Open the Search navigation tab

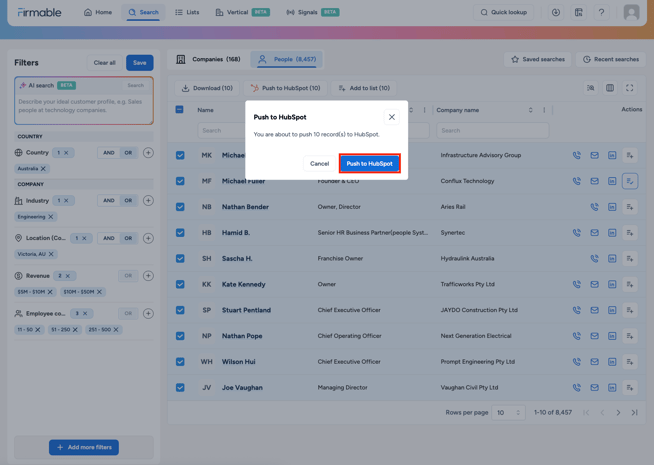143,12
